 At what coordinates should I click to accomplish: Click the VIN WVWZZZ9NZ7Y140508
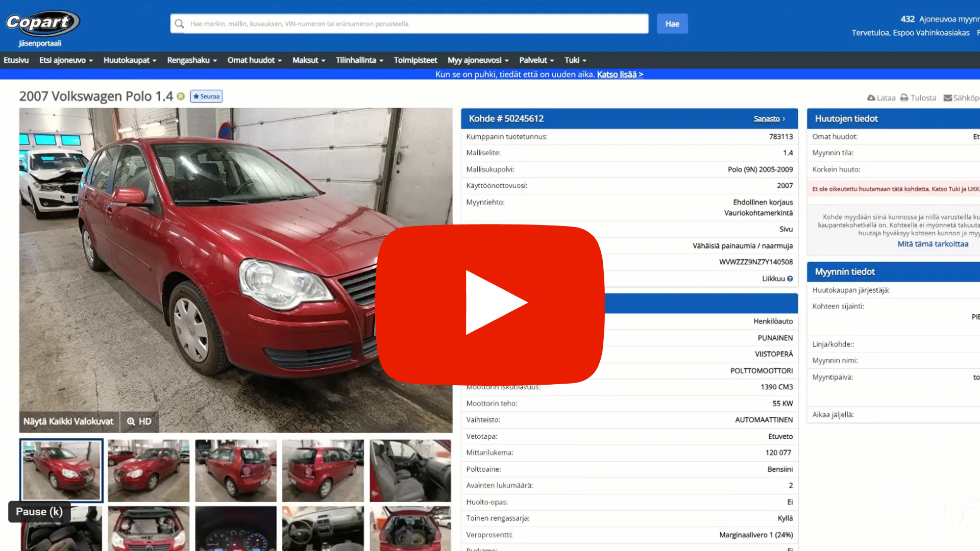point(755,262)
